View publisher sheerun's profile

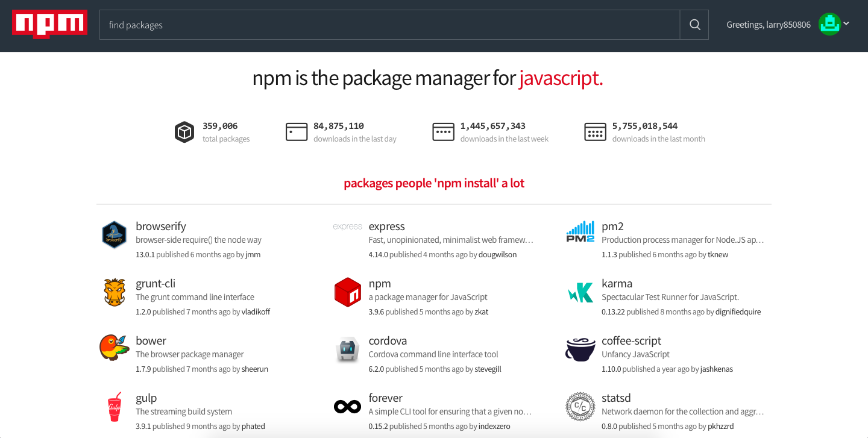click(254, 369)
